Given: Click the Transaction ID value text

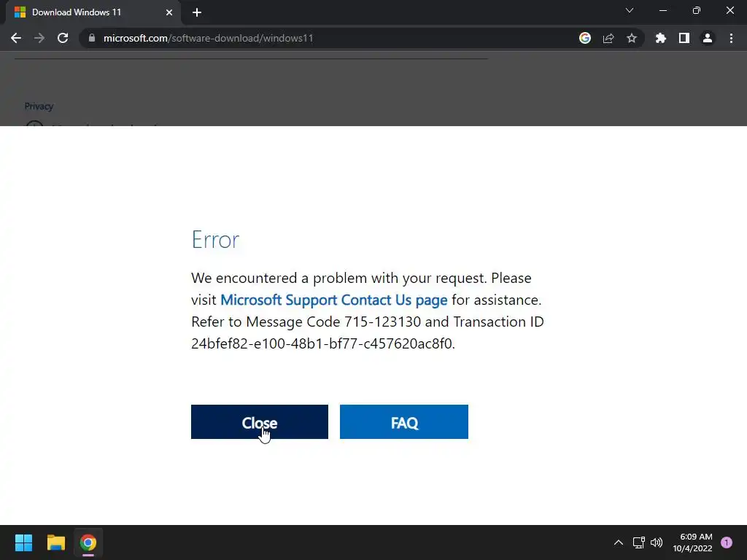Looking at the screenshot, I should pos(323,344).
